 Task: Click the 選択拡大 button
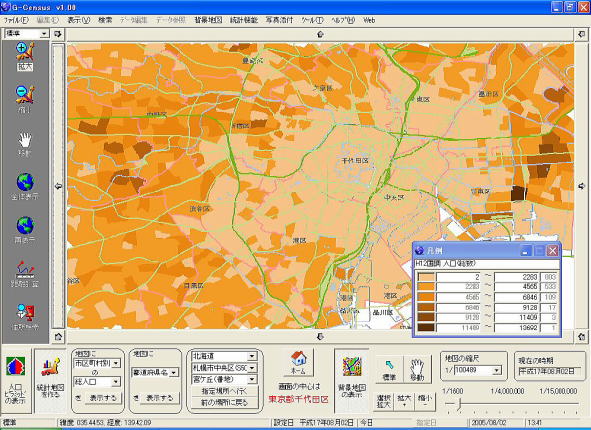coord(384,402)
